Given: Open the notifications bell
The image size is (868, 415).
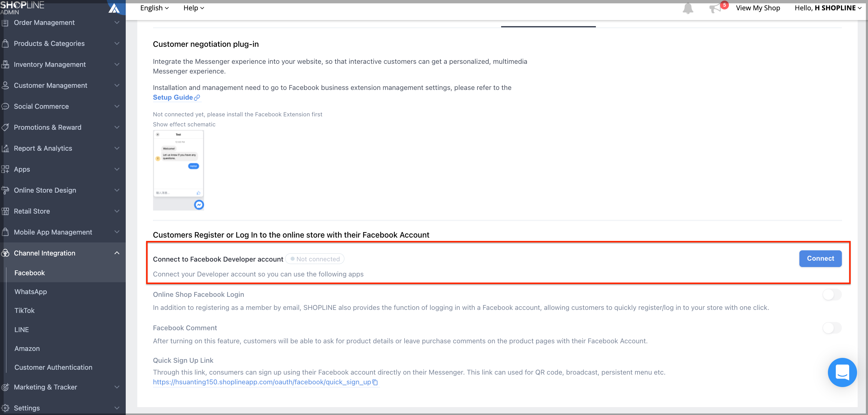Looking at the screenshot, I should tap(688, 8).
